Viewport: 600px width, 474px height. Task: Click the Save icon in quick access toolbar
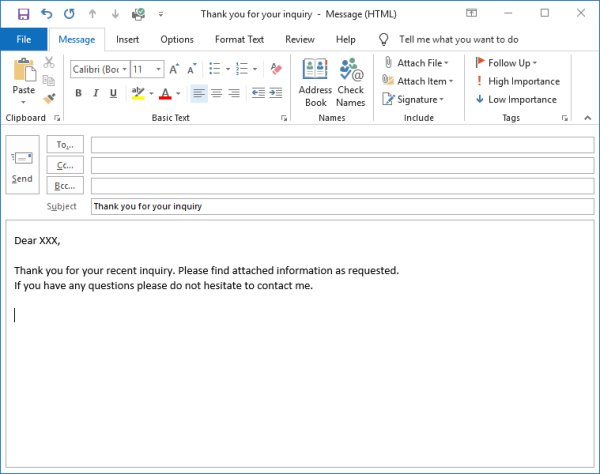click(24, 14)
